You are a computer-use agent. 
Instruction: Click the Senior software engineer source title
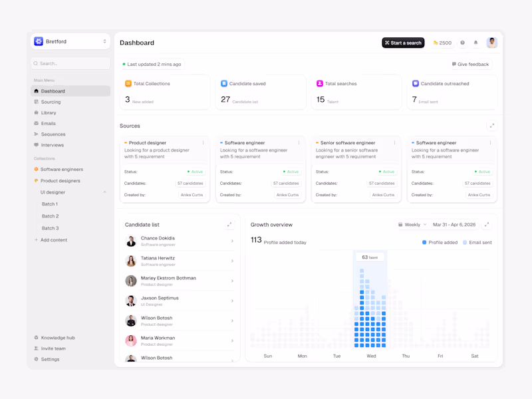[x=348, y=143]
